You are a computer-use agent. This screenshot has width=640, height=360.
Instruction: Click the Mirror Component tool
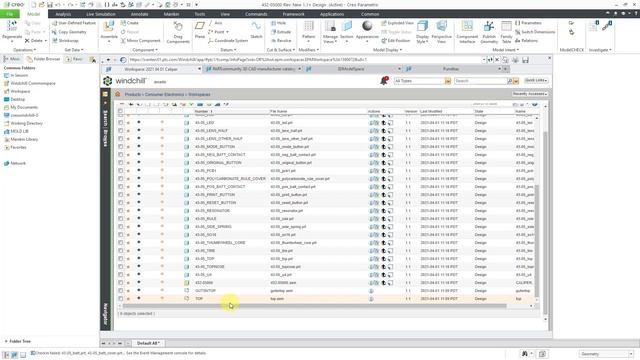click(x=140, y=41)
